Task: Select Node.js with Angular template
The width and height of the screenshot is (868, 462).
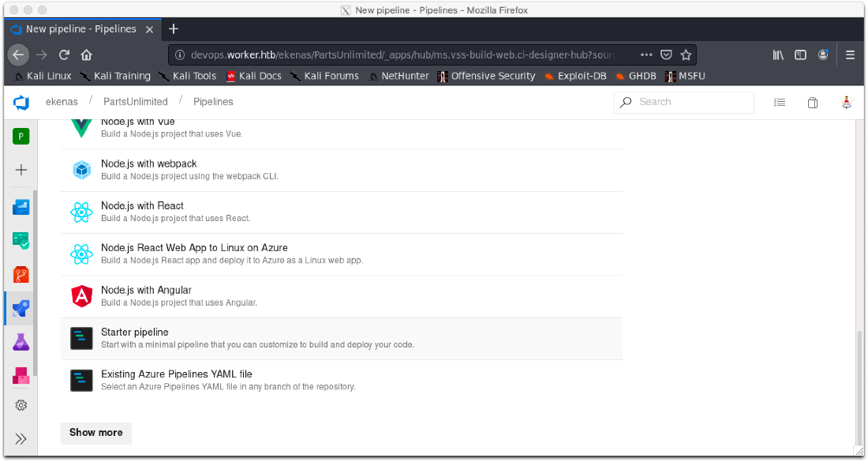Action: pos(342,296)
